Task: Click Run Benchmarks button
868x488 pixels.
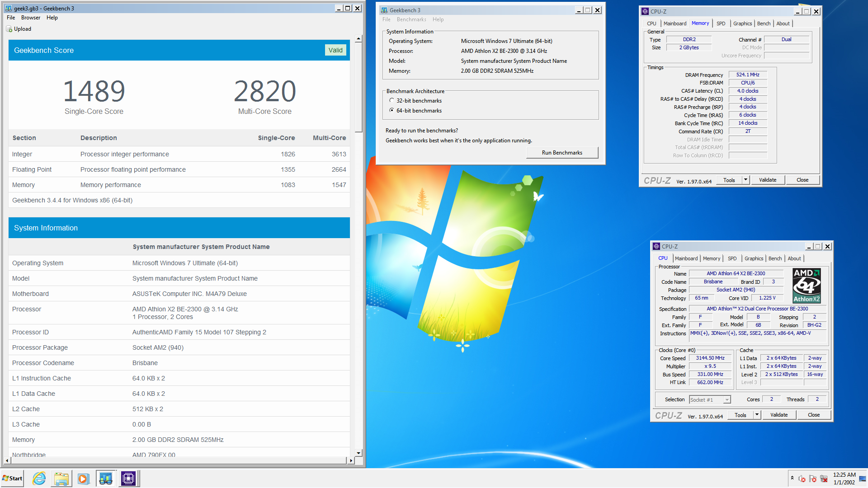Action: (562, 153)
